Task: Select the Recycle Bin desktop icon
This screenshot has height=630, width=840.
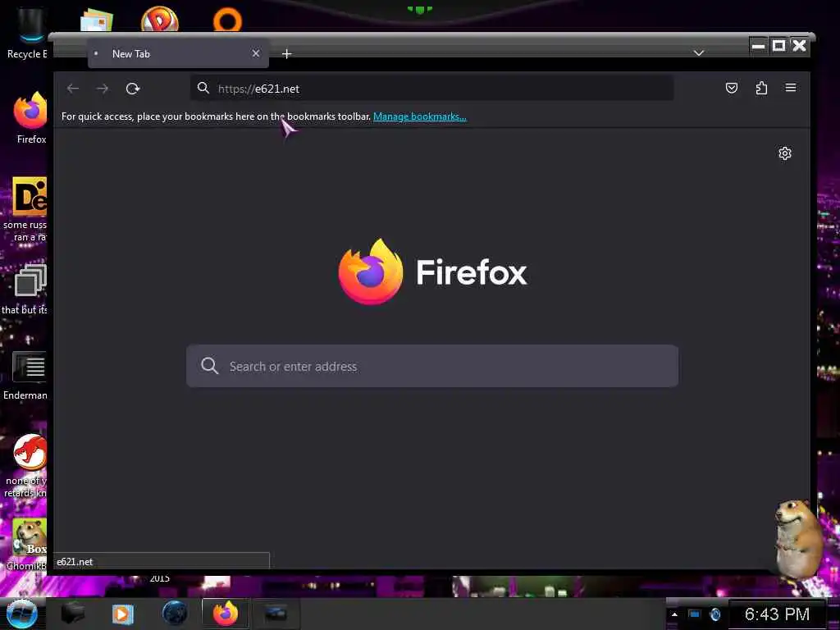Action: pos(27,33)
